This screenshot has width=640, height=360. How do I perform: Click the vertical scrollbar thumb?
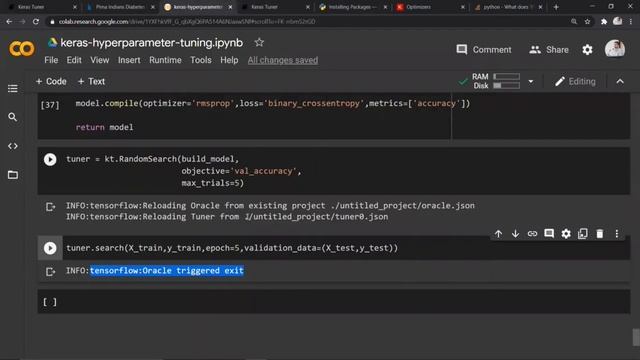(x=636, y=337)
